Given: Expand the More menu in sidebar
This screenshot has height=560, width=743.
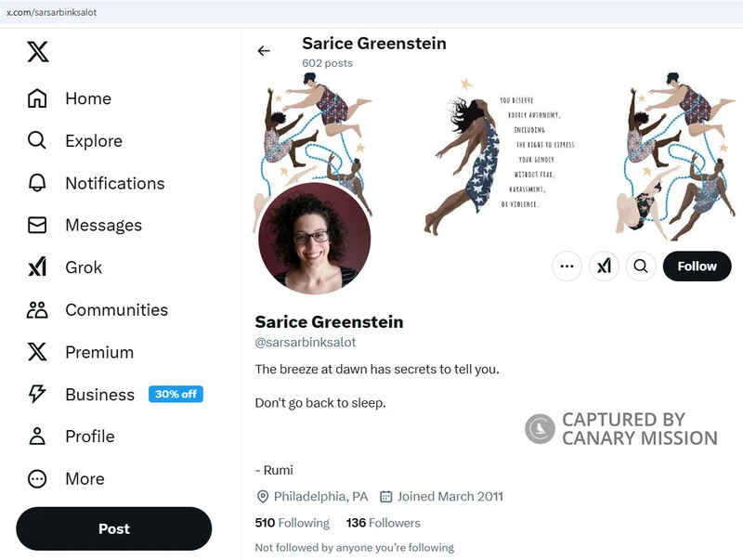Looking at the screenshot, I should pos(66,478).
